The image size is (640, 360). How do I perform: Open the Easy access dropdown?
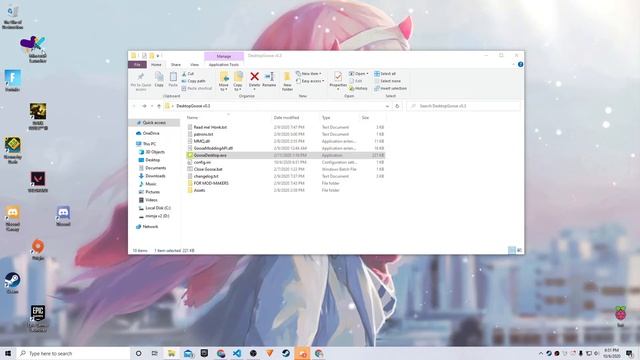coord(310,81)
